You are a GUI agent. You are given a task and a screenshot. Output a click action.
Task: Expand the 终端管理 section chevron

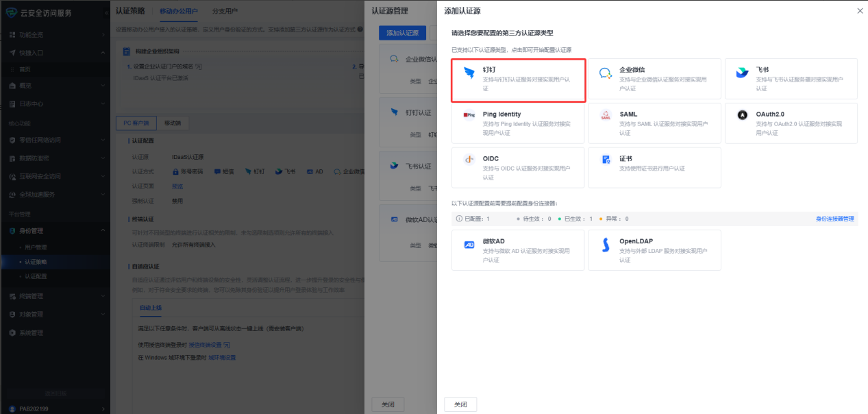tap(103, 296)
